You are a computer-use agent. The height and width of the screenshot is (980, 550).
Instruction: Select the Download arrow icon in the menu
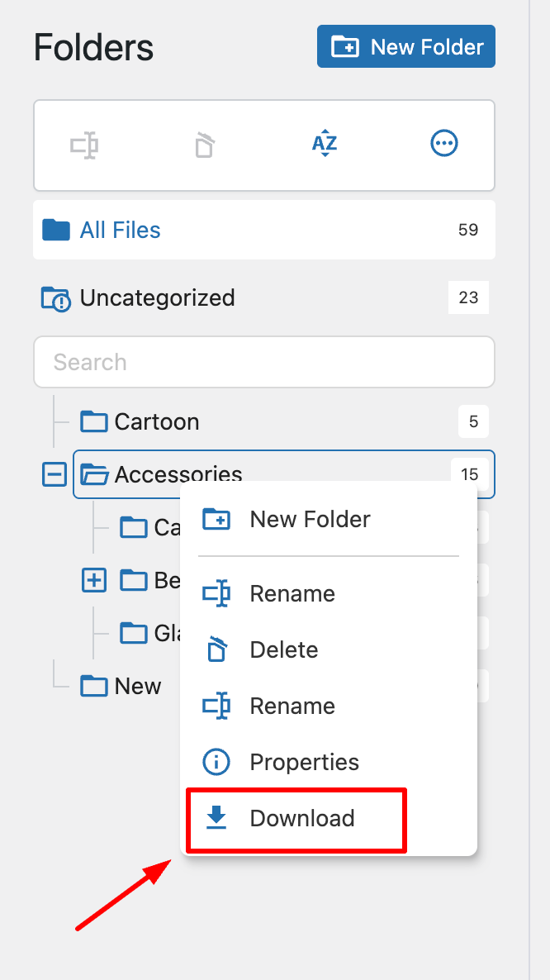(x=216, y=816)
